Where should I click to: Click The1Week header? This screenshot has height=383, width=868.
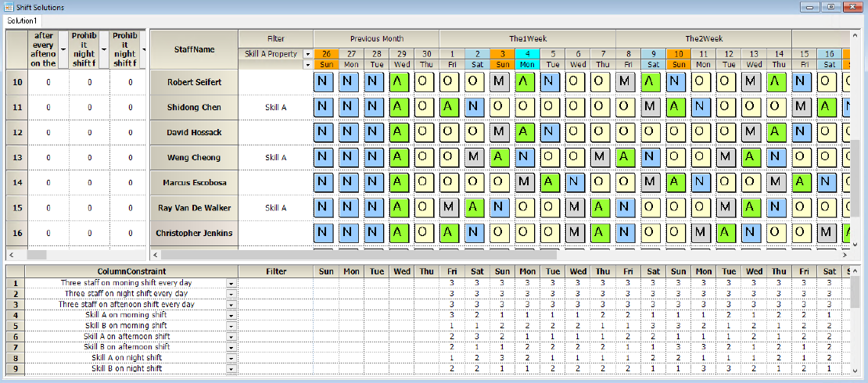pyautogui.click(x=528, y=39)
